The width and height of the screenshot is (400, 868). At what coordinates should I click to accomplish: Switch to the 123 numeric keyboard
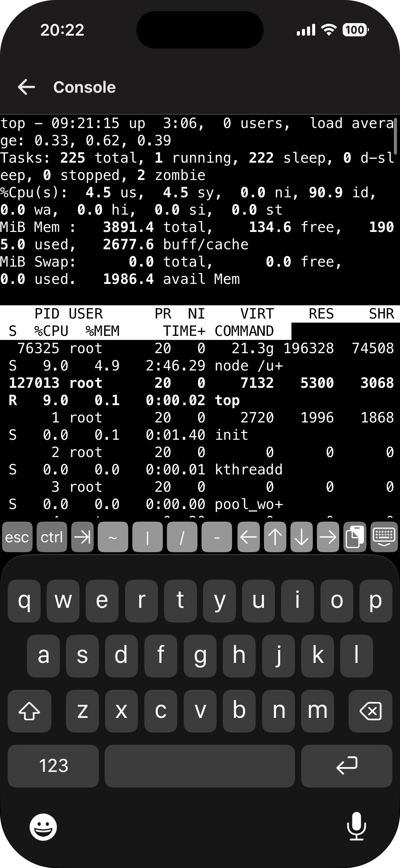point(53,766)
